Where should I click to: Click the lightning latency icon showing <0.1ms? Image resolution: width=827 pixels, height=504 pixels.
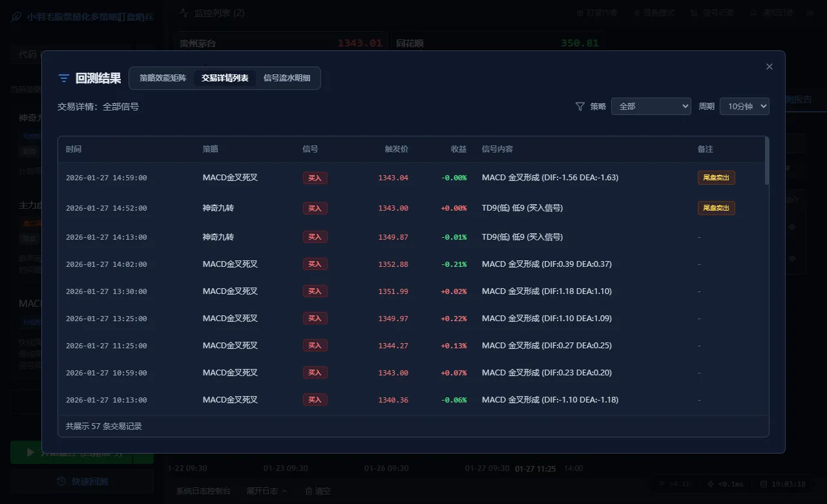coord(711,483)
